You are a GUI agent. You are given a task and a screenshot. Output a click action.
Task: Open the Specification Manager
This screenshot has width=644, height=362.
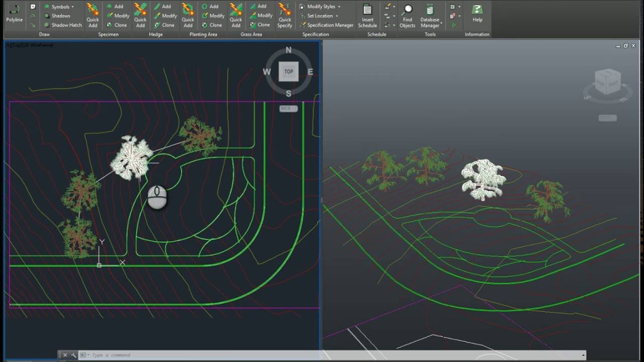[326, 25]
